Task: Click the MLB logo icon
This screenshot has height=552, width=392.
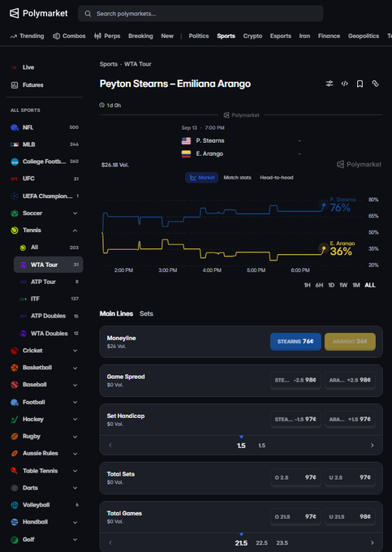Action: coord(15,144)
